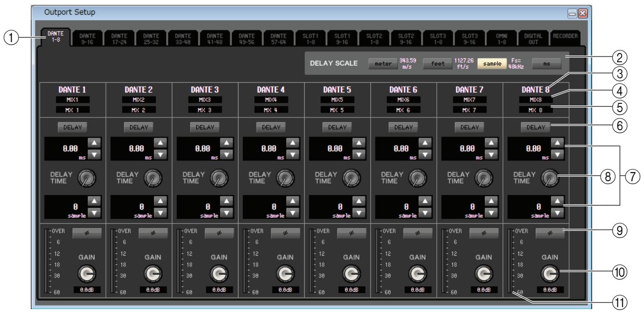
Task: Increase DANTE 1 delay ms value
Action: [x=94, y=143]
